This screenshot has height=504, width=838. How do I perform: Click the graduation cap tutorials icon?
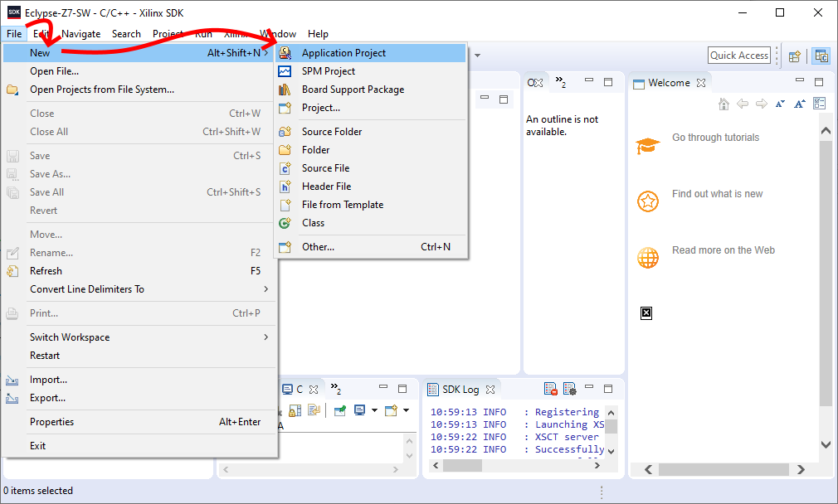pyautogui.click(x=648, y=146)
